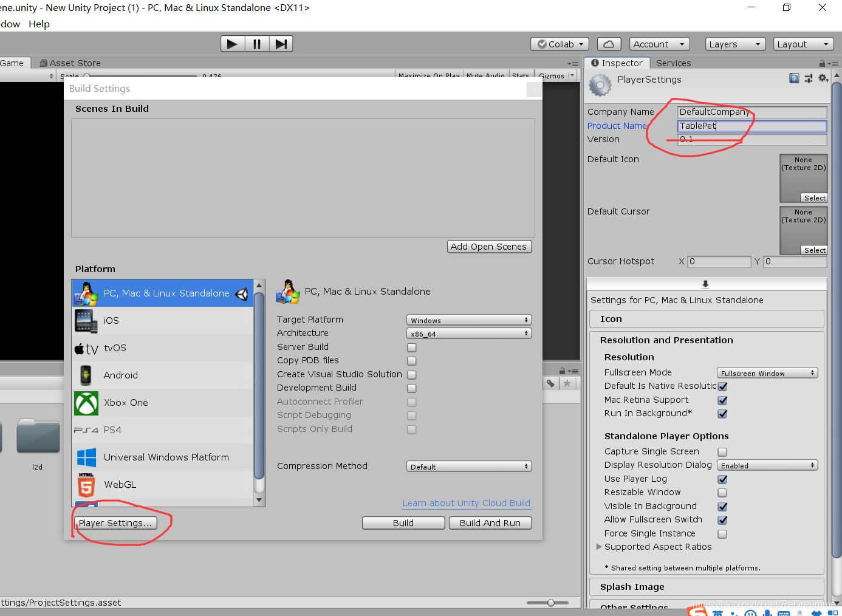Open the Layers dropdown

point(736,44)
